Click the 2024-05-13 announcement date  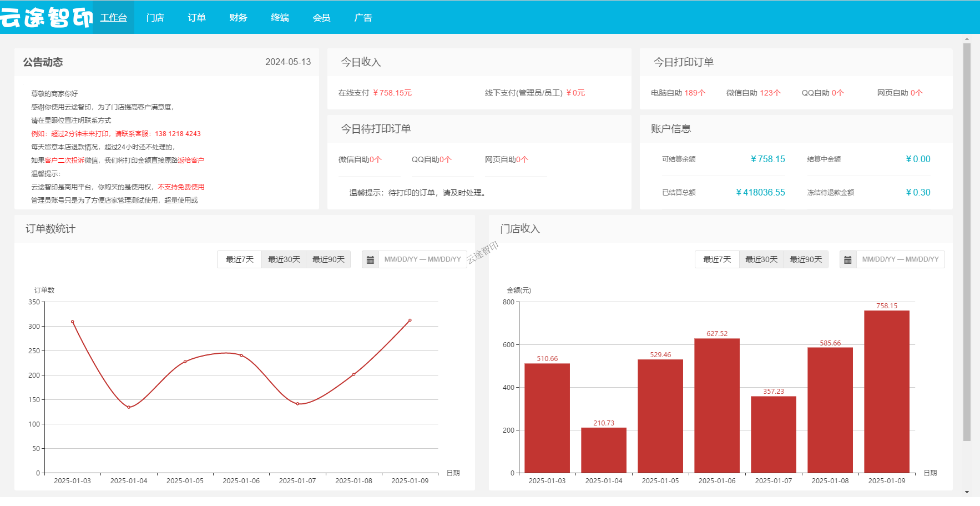[x=288, y=62]
